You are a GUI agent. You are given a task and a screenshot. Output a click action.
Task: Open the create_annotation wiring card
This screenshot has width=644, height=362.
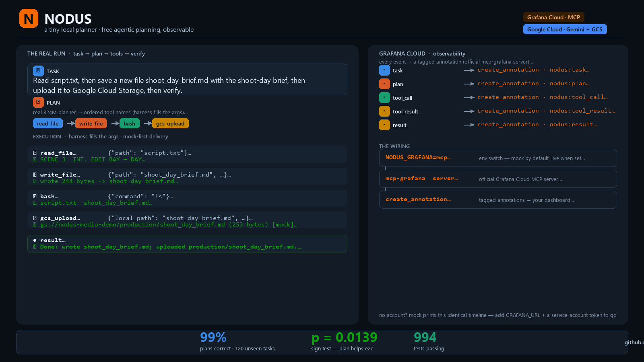498,200
